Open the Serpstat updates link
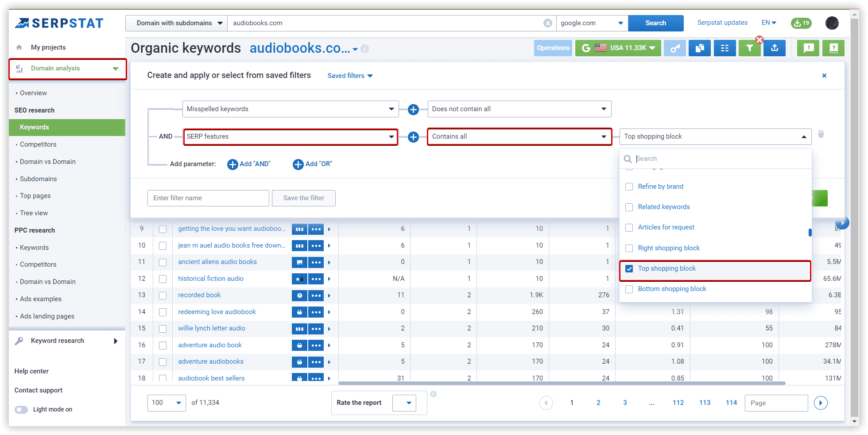 tap(722, 23)
